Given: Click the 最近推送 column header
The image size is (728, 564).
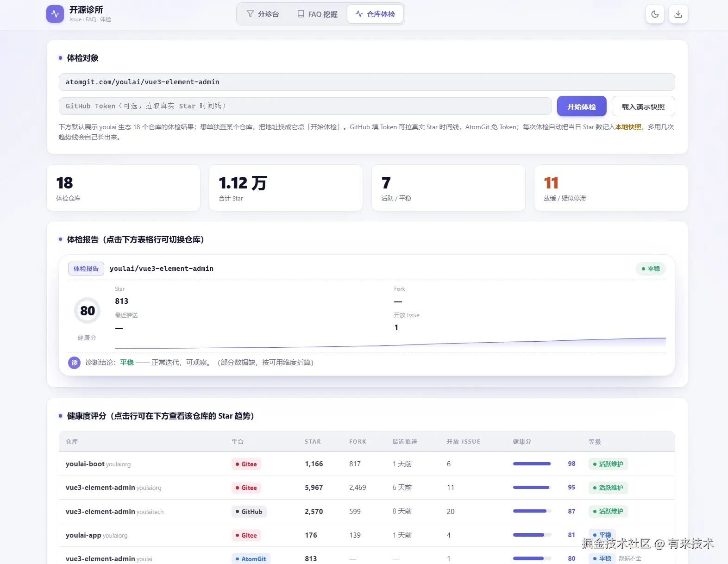Looking at the screenshot, I should (x=405, y=442).
